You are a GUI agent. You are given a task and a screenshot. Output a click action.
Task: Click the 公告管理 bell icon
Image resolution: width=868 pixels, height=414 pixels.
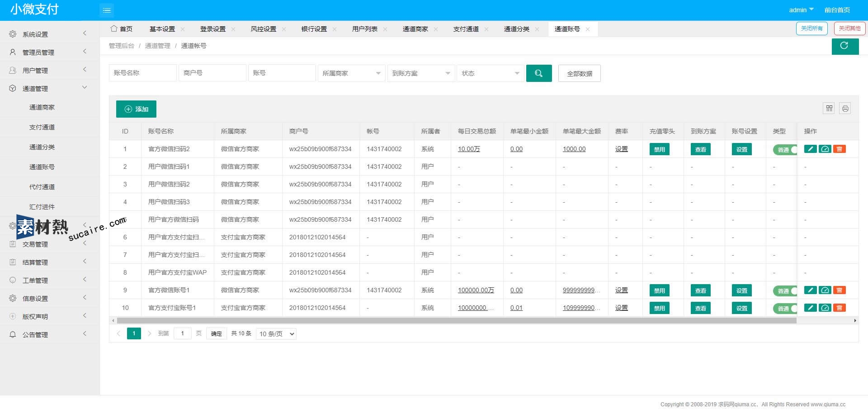tap(13, 334)
